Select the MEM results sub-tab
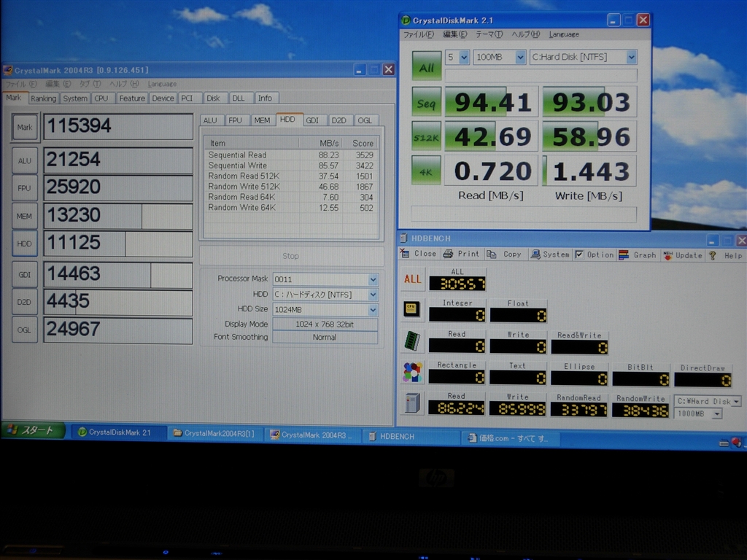This screenshot has height=560, width=747. 263,120
